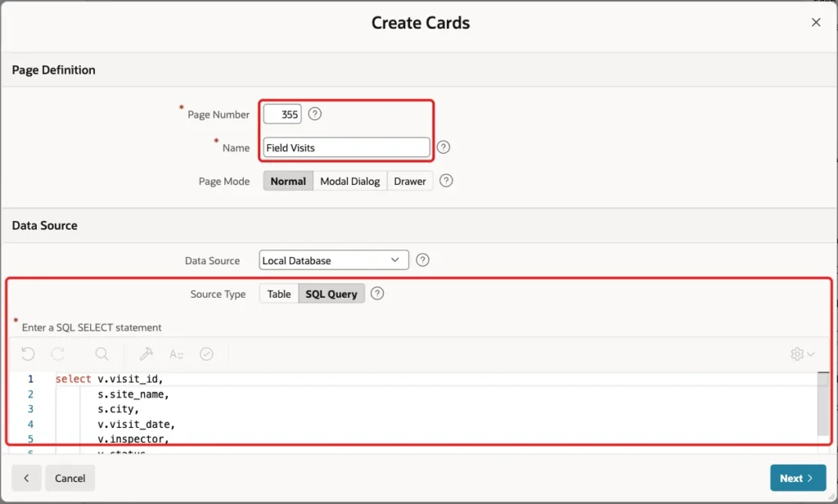838x504 pixels.
Task: Click line number 1 in editor gutter
Action: [x=30, y=379]
